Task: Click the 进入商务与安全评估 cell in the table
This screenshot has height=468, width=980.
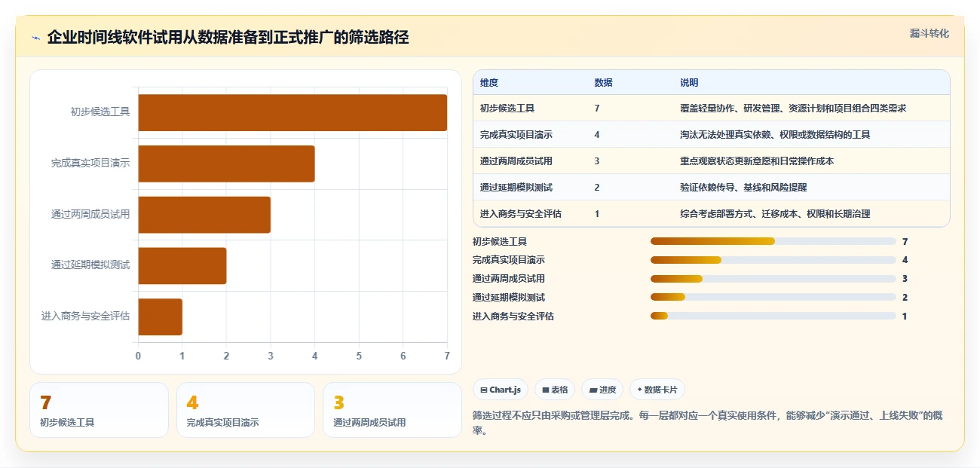Action: click(x=521, y=214)
